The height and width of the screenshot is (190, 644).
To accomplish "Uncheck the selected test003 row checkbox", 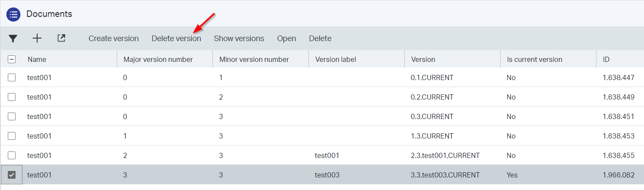I will [12, 175].
